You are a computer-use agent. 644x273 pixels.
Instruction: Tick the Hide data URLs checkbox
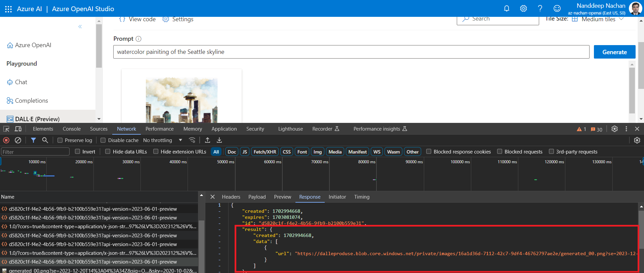tap(108, 151)
